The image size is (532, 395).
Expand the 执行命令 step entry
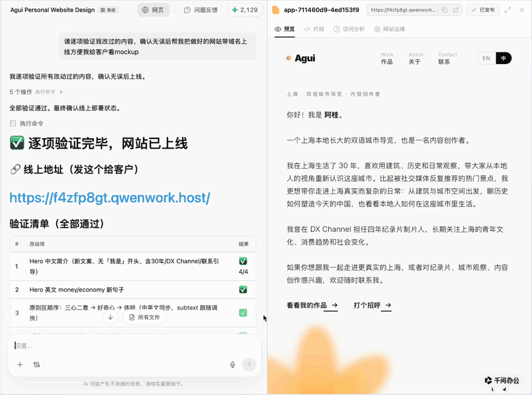(27, 123)
